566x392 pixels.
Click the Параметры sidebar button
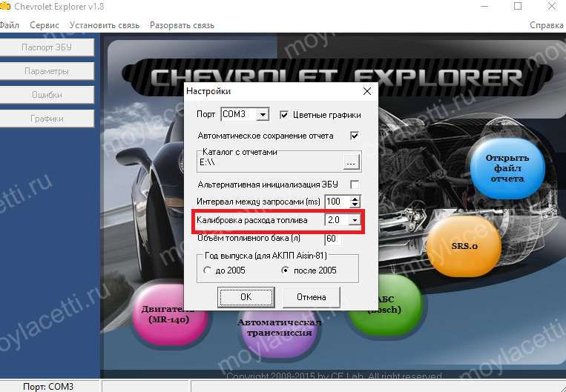(47, 71)
